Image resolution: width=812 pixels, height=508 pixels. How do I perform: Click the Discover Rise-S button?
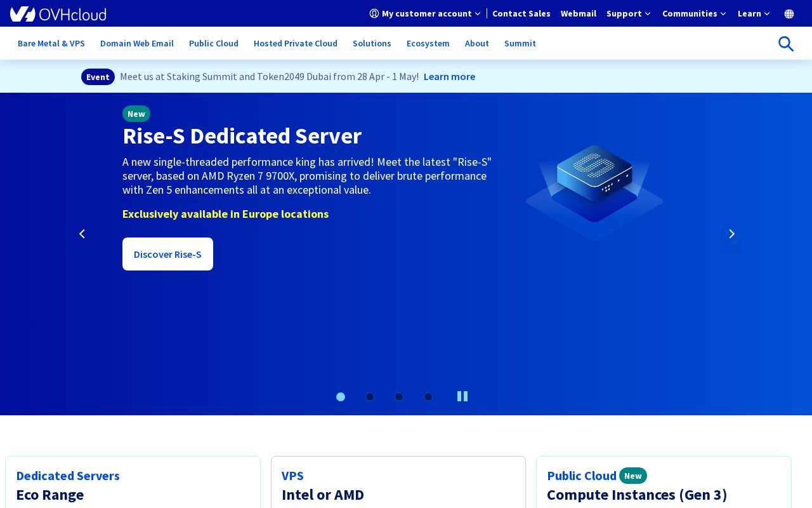(167, 254)
